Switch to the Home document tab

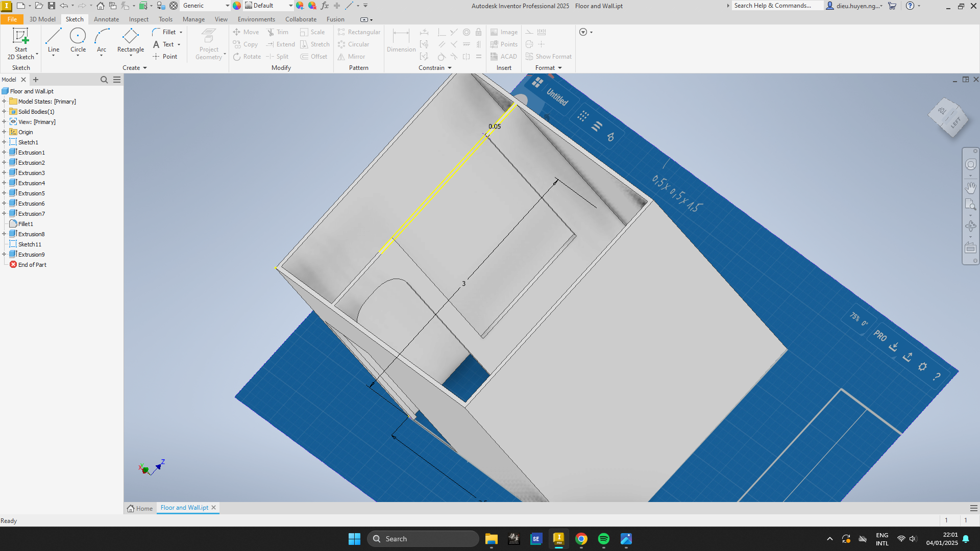click(x=140, y=508)
